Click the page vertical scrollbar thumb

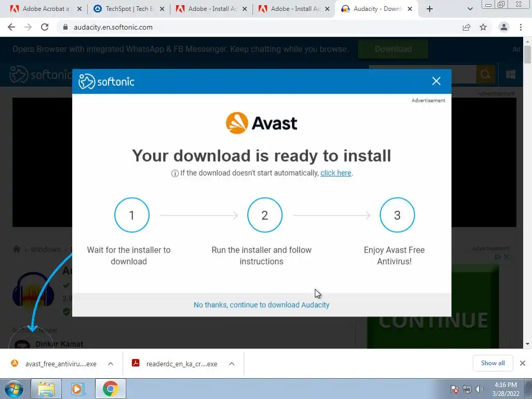528,54
